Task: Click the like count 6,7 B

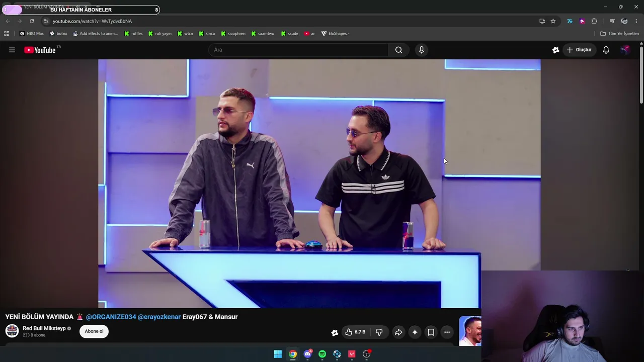Action: 360,332
